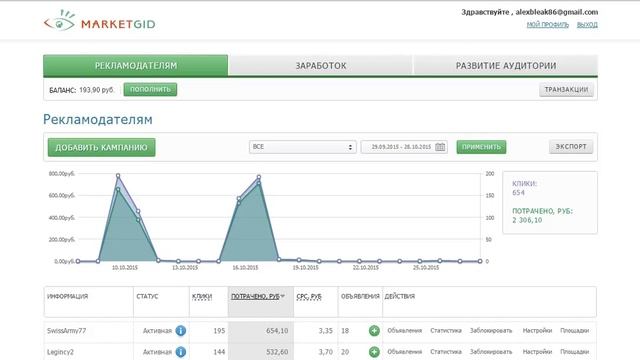Image resolution: width=640 pixels, height=360 pixels.
Task: Open Настройки for Legincy2
Action: 537,352
